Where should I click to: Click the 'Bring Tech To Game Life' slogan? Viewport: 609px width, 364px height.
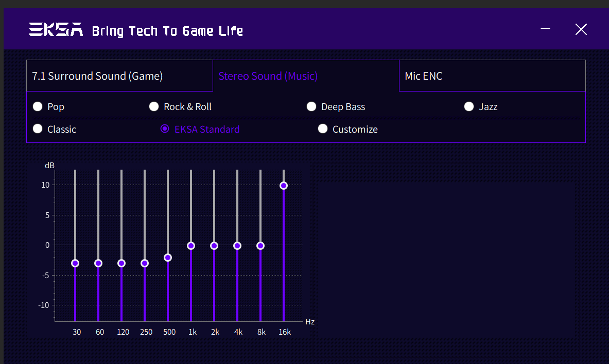(x=167, y=31)
